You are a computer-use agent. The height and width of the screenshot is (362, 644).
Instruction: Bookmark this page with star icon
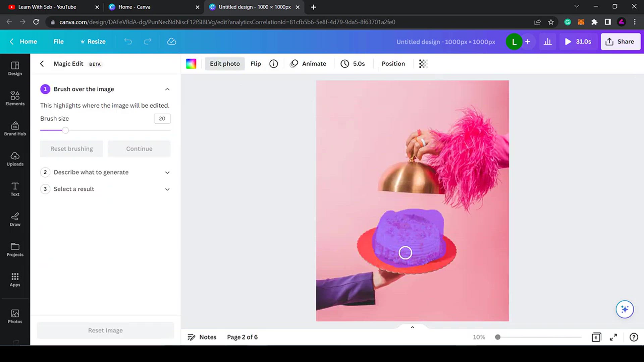pos(551,22)
